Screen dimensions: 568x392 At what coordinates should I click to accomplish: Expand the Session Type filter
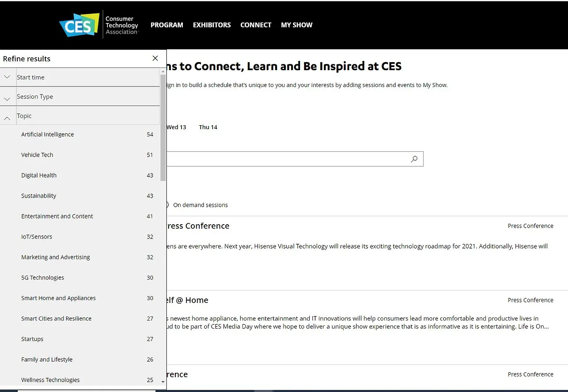tap(80, 96)
